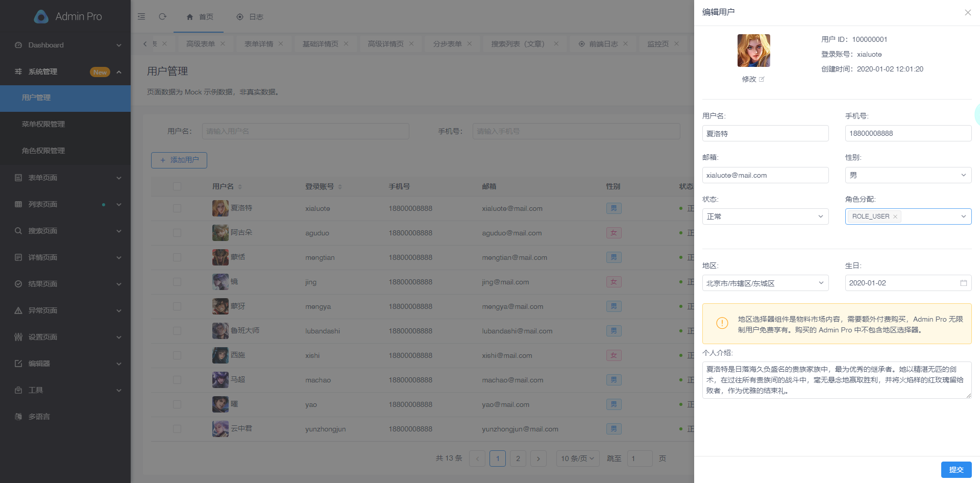This screenshot has height=483, width=980.
Task: Click 夏洛特's avatar thumbnail in the drawer
Action: click(753, 50)
